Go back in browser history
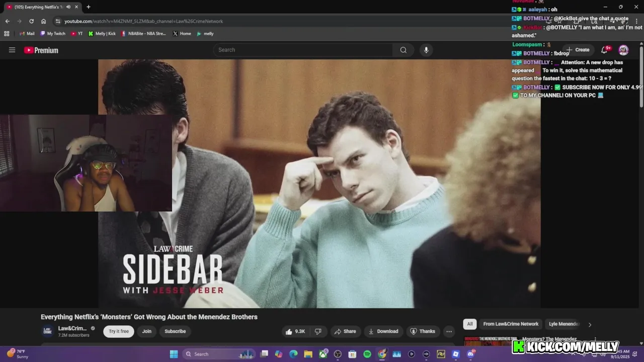This screenshot has width=644, height=362. (7, 21)
